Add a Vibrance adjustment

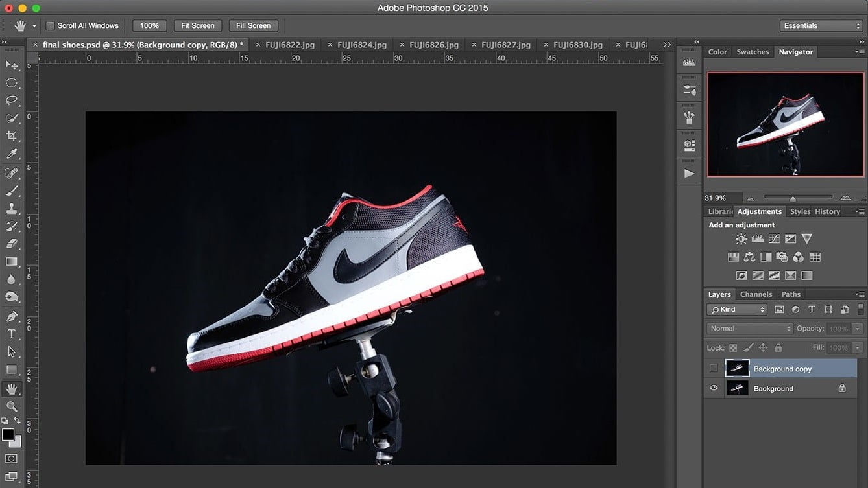[x=806, y=239]
